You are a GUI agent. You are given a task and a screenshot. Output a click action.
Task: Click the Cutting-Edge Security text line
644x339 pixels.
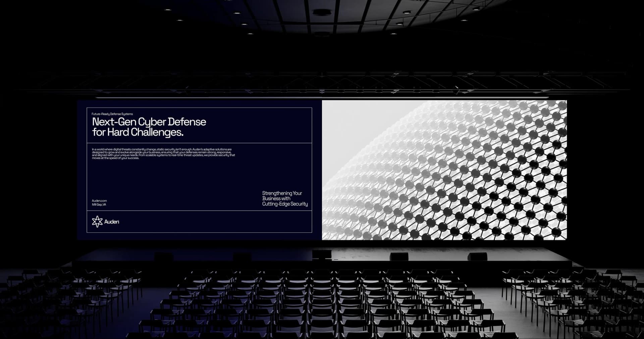tap(285, 204)
